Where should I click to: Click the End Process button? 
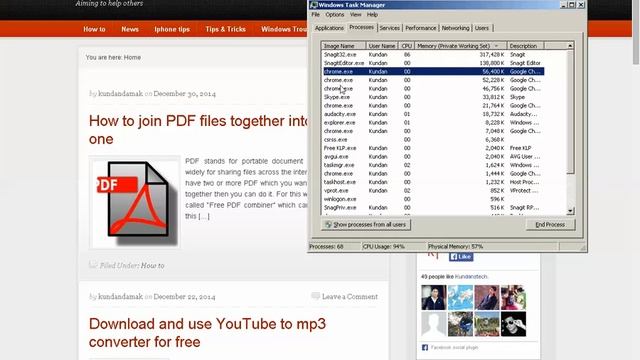[550, 224]
